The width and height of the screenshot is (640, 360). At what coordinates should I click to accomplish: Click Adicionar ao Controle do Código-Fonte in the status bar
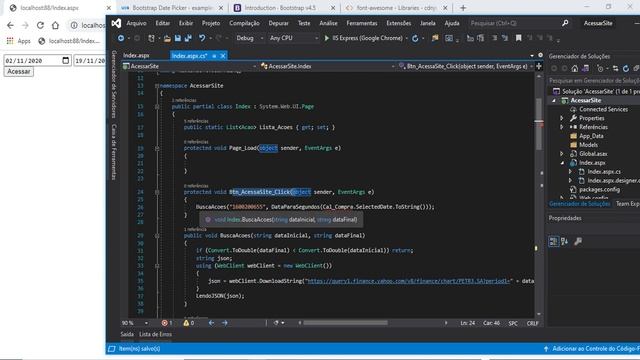(x=592, y=349)
